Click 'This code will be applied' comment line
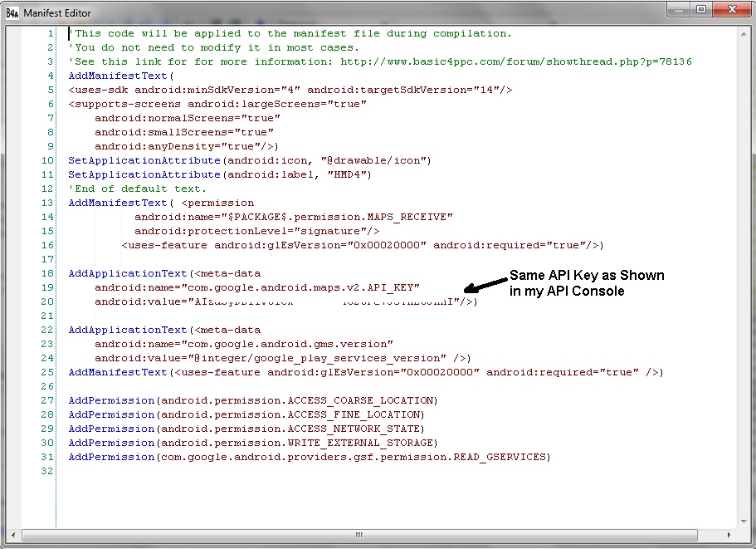Viewport: 756px width, 549px height. pos(290,34)
